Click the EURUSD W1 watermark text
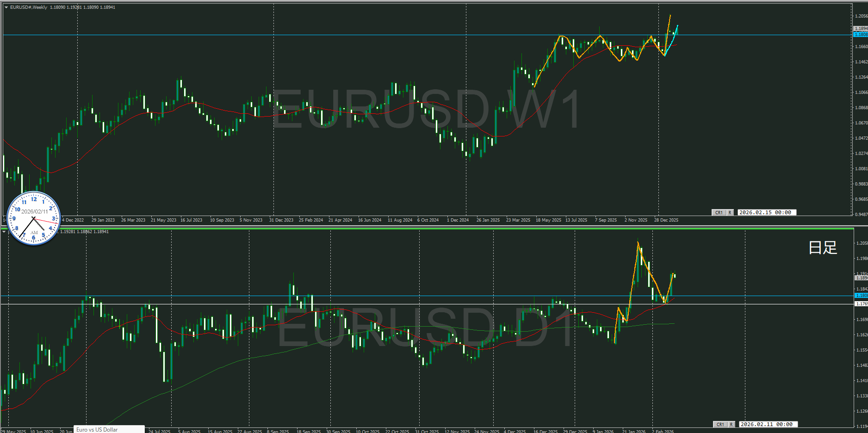 coord(426,110)
